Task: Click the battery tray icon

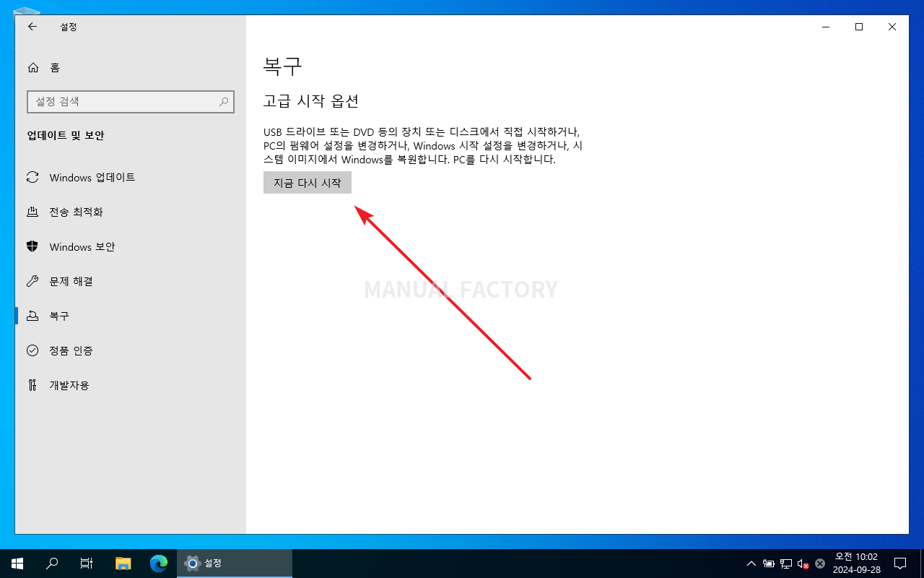Action: tap(769, 564)
